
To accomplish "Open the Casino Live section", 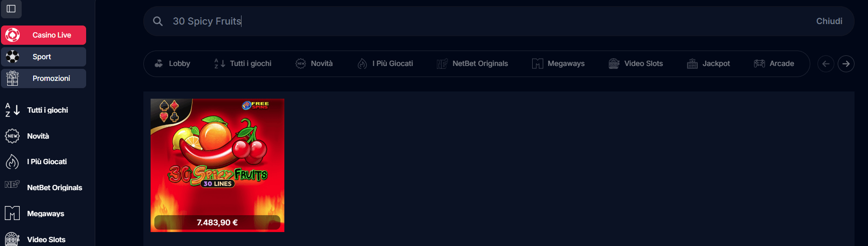I will coord(43,35).
